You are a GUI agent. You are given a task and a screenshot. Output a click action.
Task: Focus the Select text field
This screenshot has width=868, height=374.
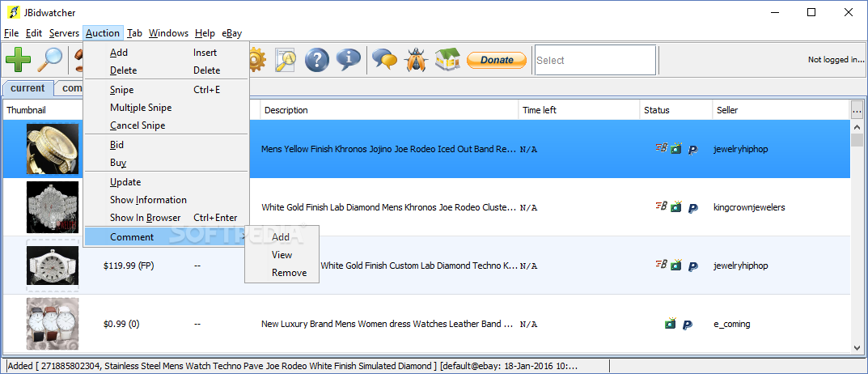[595, 60]
